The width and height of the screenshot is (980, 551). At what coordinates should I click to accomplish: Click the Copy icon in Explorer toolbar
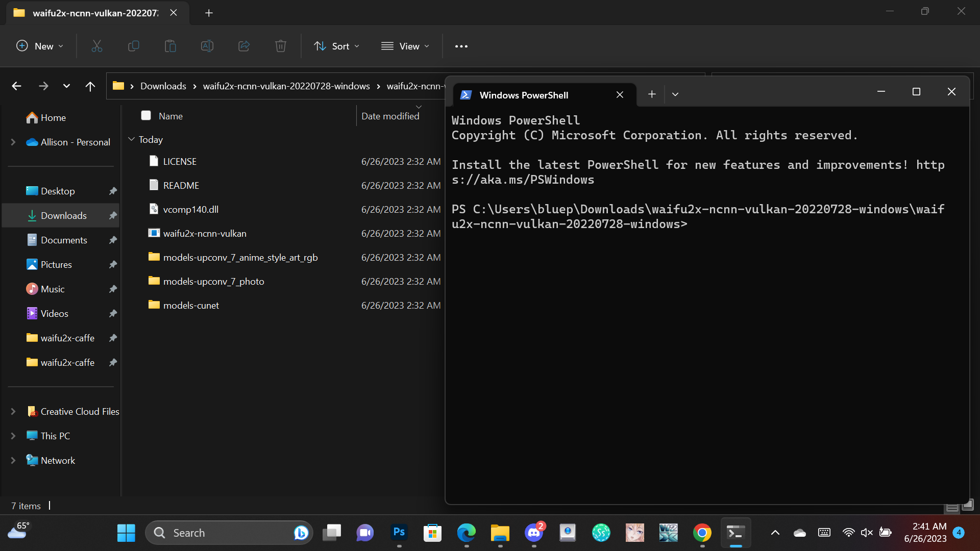[134, 46]
